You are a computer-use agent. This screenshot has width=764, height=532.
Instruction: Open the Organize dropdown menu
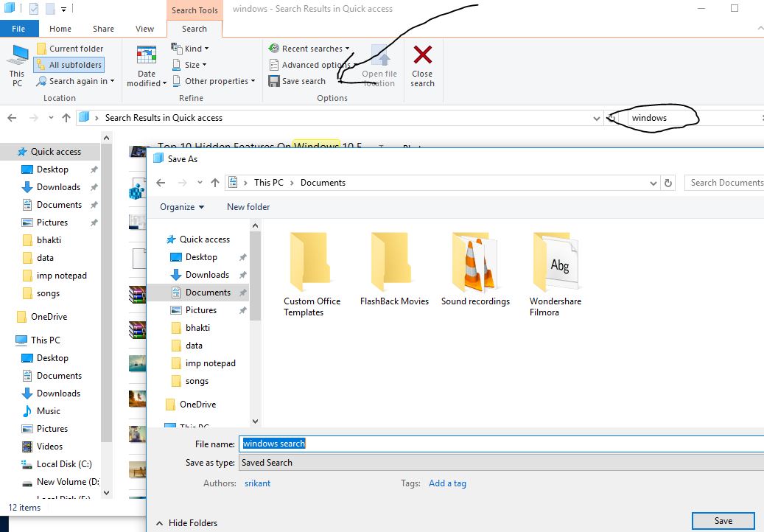pos(182,207)
